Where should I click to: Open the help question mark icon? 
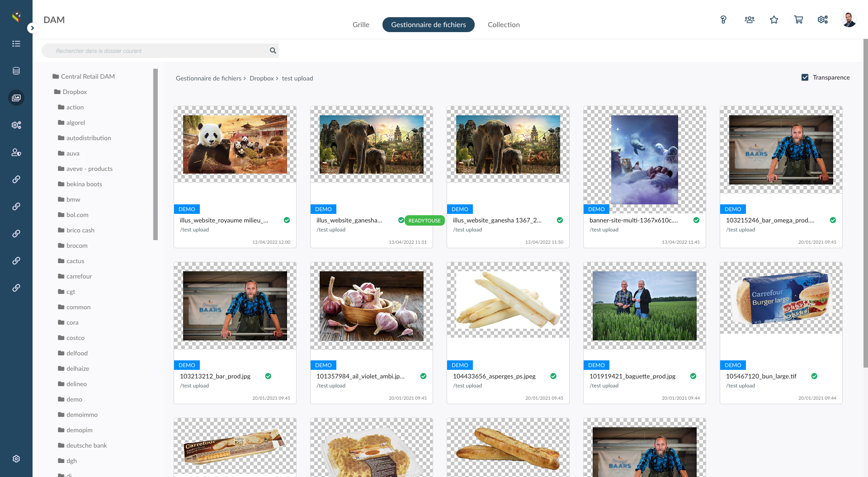point(723,20)
